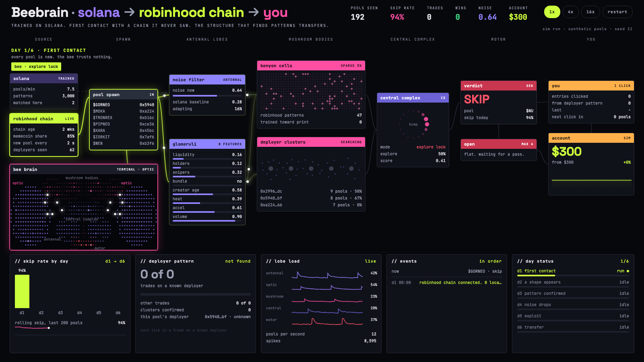Select deployer 0x2996…dc row
The height and width of the screenshot is (362, 644).
311,191
